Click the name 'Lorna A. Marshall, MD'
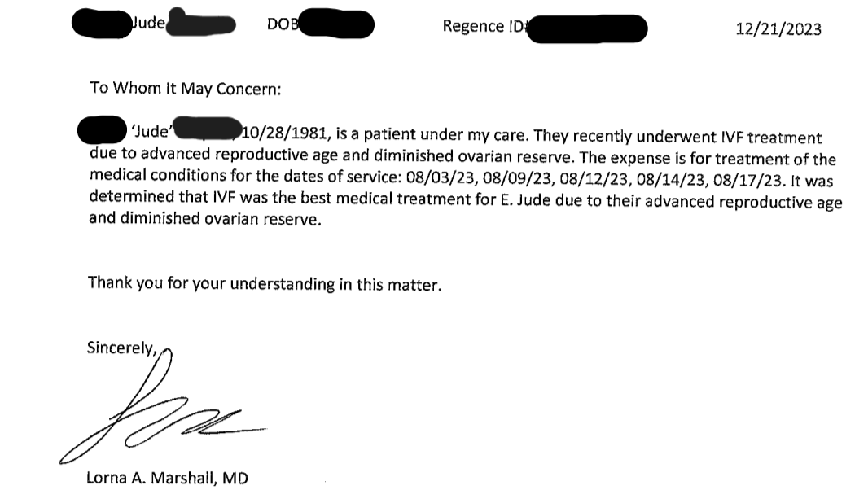This screenshot has height=490, width=868. point(167,478)
